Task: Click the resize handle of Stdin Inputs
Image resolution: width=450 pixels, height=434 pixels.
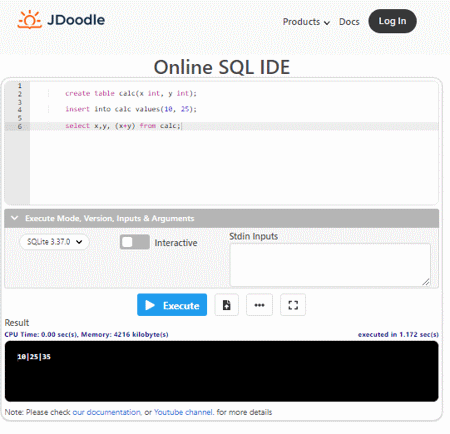Action: click(x=426, y=282)
